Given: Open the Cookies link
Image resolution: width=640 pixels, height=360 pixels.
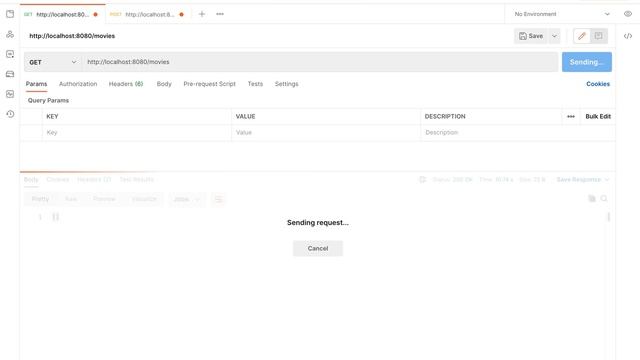Looking at the screenshot, I should tap(598, 84).
